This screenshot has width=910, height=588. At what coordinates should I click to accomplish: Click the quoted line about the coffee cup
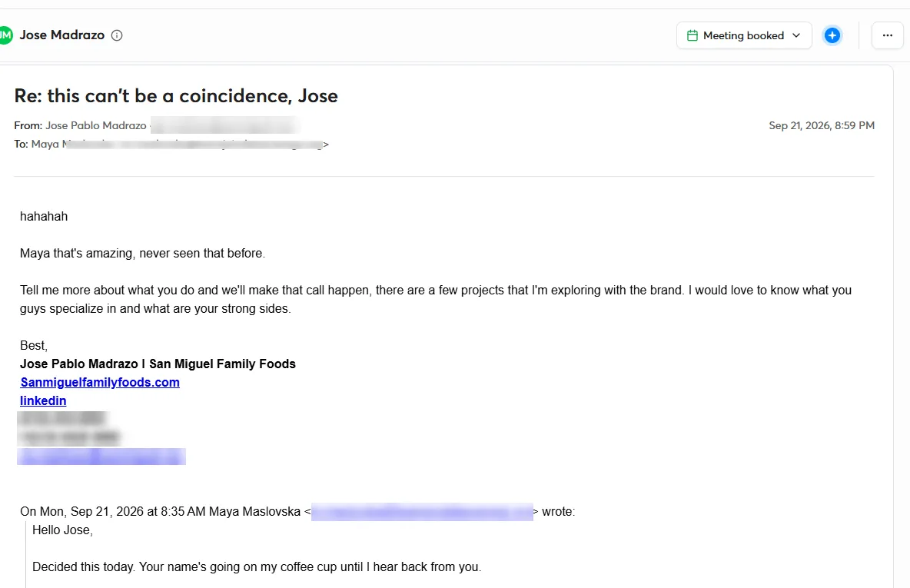[257, 567]
